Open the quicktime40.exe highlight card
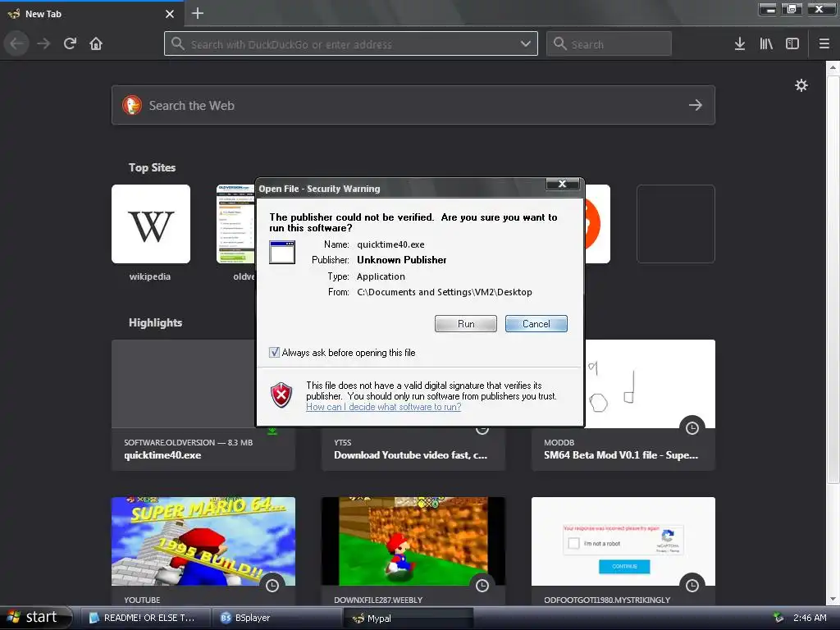Viewport: 840px width, 630px height. [x=203, y=405]
